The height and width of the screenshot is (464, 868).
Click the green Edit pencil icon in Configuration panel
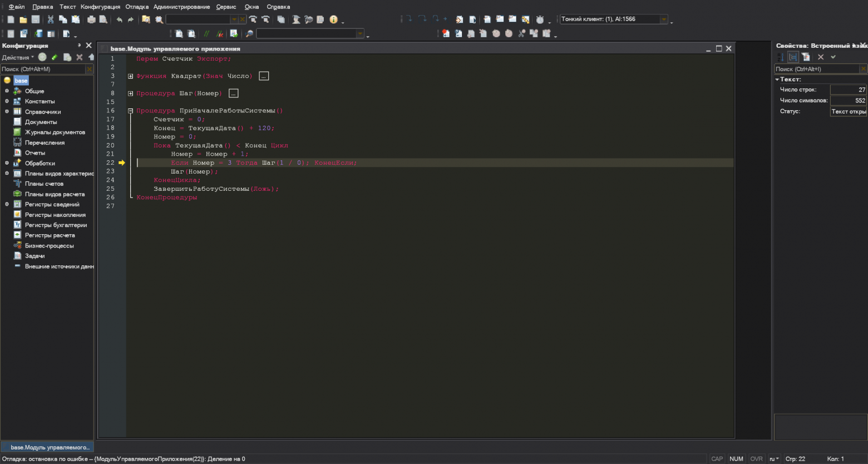pos(55,57)
